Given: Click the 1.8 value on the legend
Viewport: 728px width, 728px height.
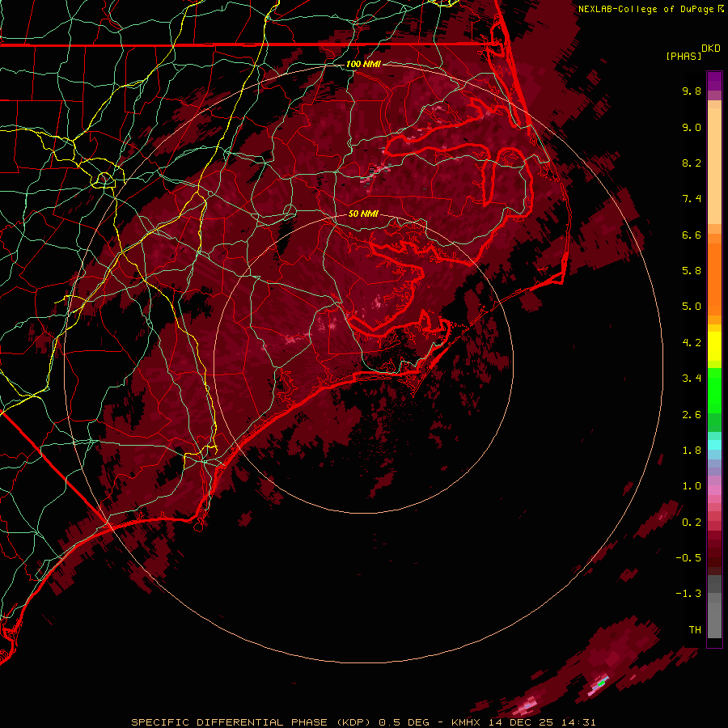Looking at the screenshot, I should coord(692,451).
